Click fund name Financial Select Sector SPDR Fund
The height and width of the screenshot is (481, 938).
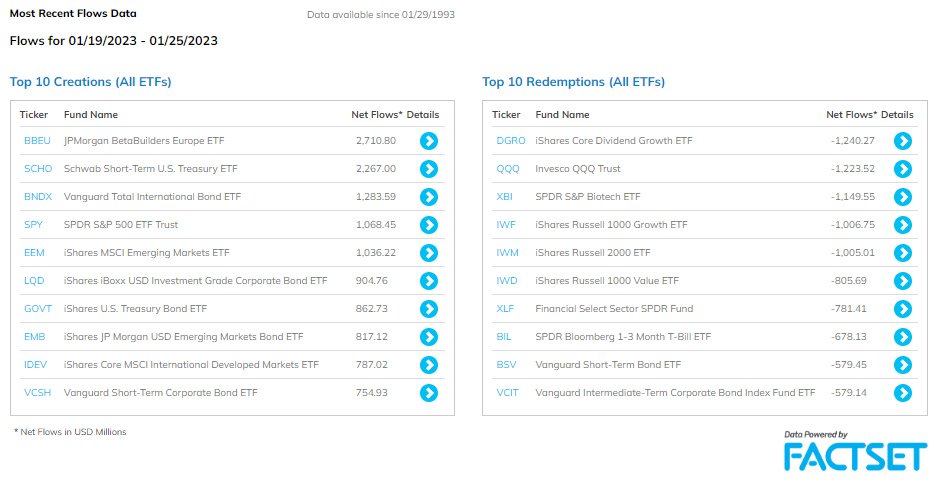click(614, 309)
